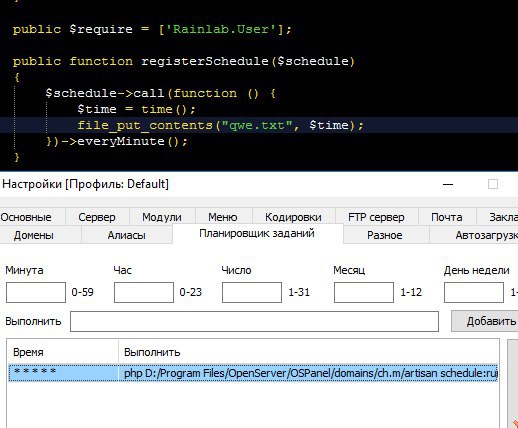Focus the Месяц input field
Viewport: 518px width, 428px height.
pos(364,292)
